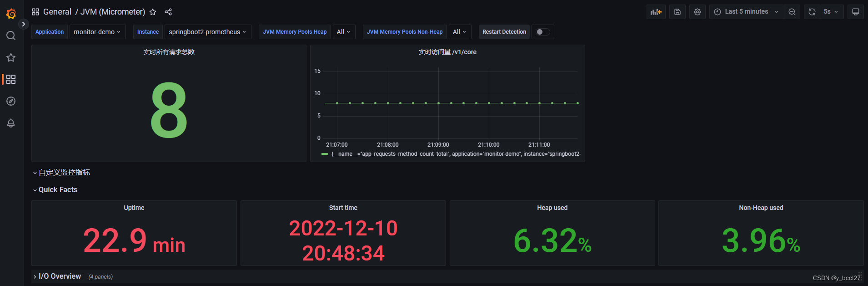Open starred dashboards in sidebar
The image size is (868, 286).
point(11,57)
